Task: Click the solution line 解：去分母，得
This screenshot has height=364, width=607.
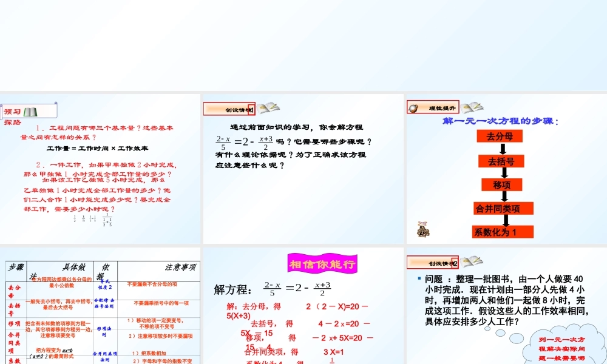Action: pos(254,307)
